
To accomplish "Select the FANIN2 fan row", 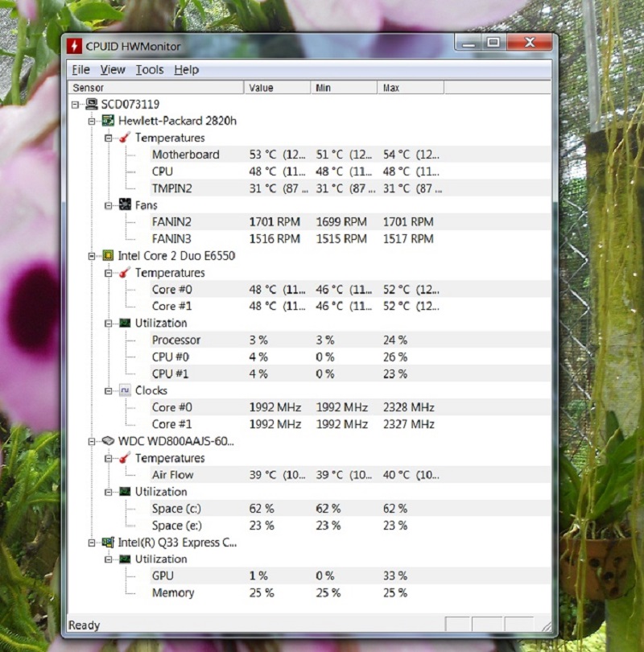I will [x=350, y=221].
